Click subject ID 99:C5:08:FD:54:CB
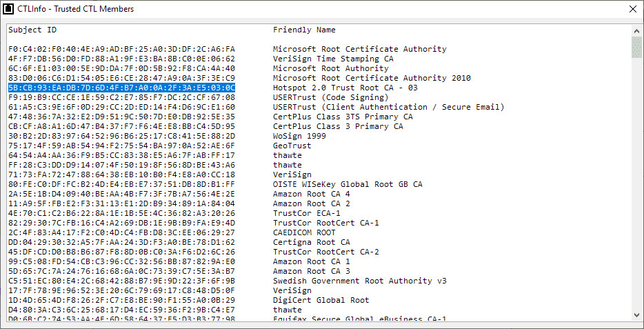The image size is (644, 329). [121, 261]
